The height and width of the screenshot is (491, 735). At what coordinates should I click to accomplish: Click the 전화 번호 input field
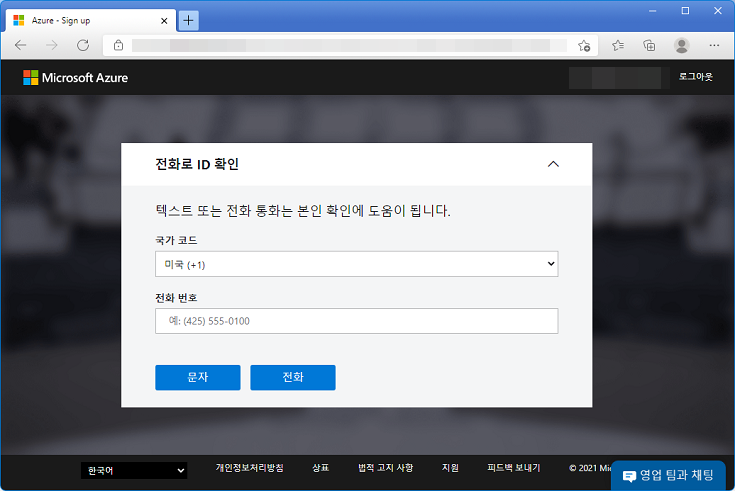click(356, 321)
